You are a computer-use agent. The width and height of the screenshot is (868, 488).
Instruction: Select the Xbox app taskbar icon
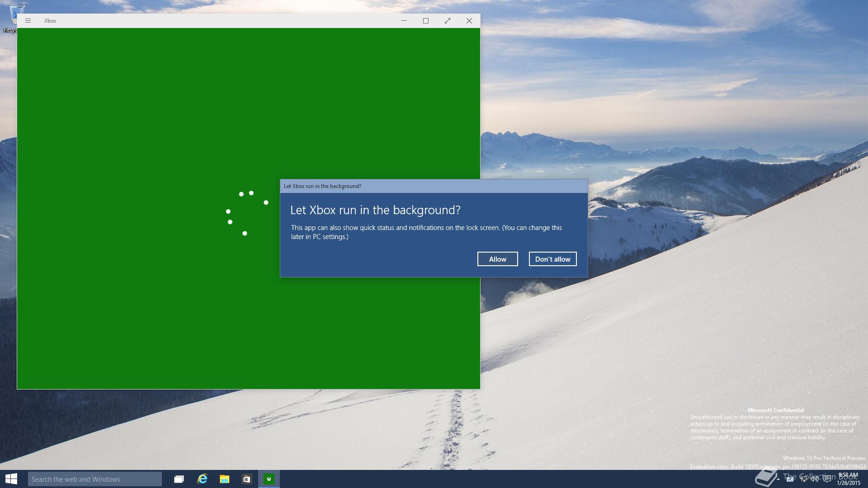click(269, 479)
